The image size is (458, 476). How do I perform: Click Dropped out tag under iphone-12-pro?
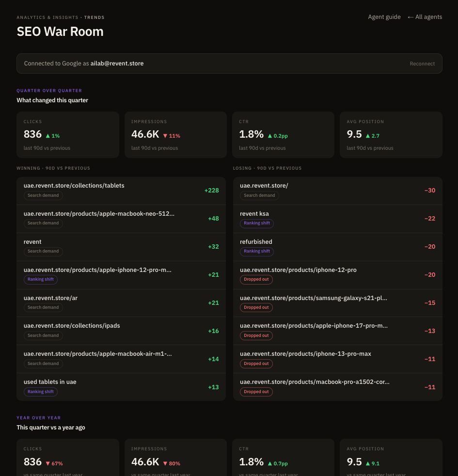(256, 280)
